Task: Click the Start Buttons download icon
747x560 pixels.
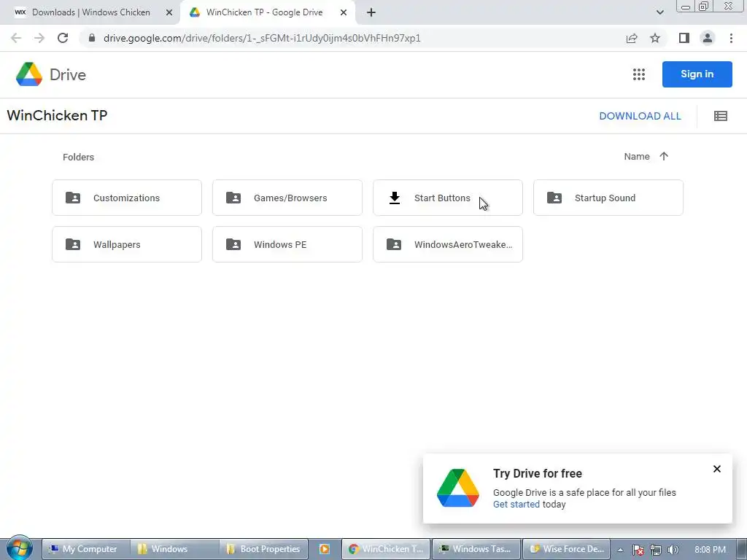Action: point(395,198)
